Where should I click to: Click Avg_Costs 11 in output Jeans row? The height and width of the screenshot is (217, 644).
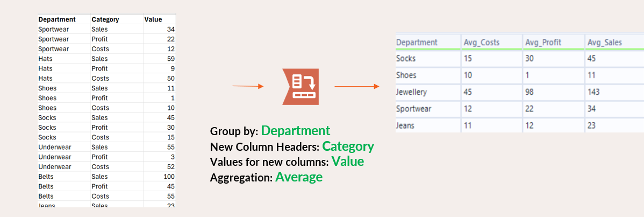click(x=467, y=125)
